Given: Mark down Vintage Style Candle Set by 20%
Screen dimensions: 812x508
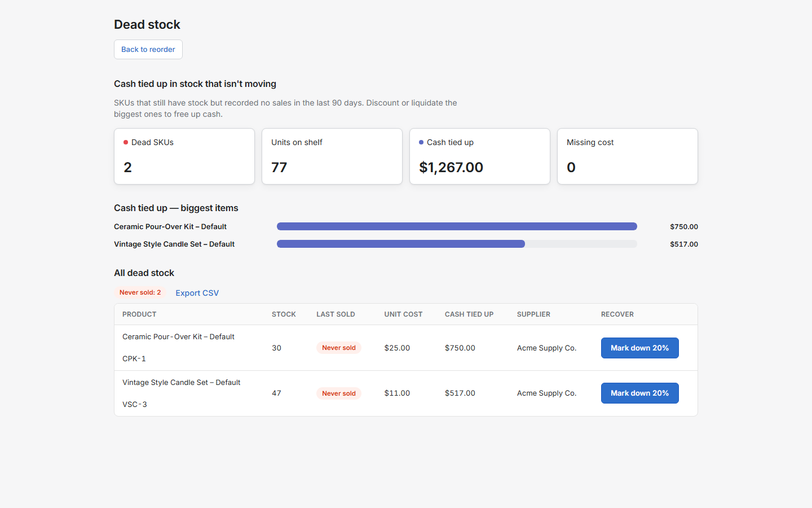Looking at the screenshot, I should [639, 393].
